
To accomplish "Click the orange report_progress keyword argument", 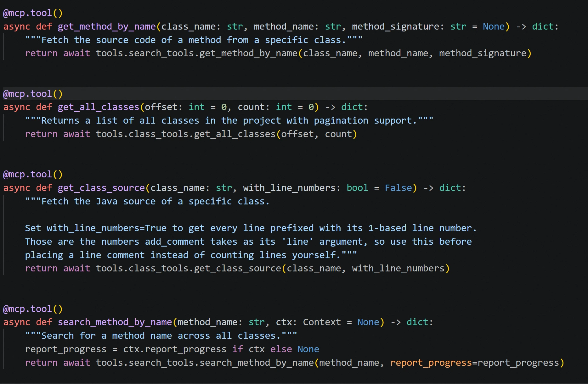I will click(431, 363).
